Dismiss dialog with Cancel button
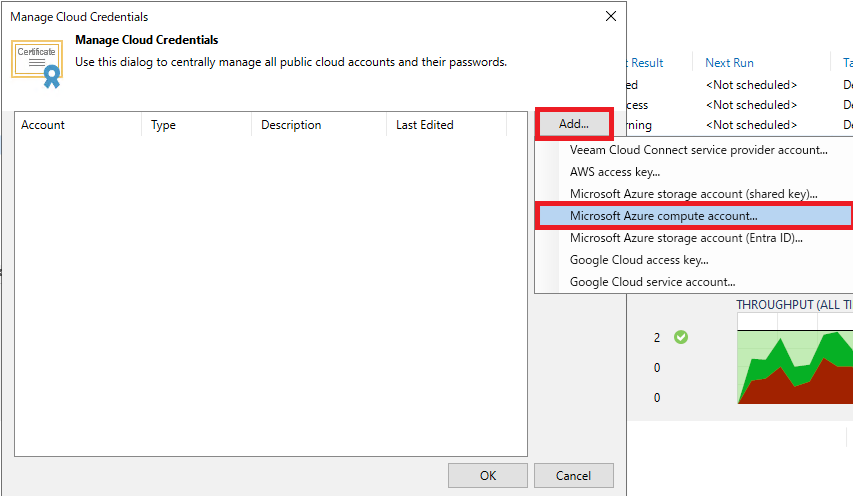Screen dimensions: 853x496 [573, 476]
